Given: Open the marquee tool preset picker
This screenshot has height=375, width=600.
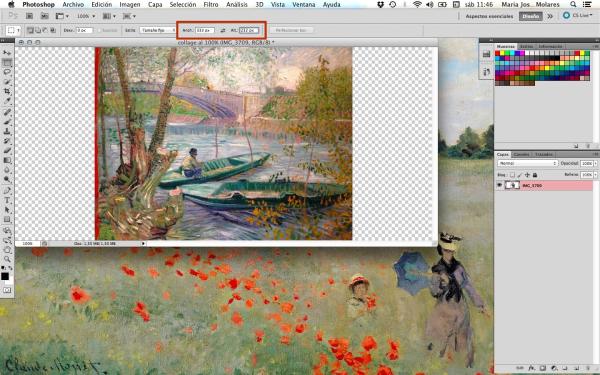Looking at the screenshot, I should (13, 30).
